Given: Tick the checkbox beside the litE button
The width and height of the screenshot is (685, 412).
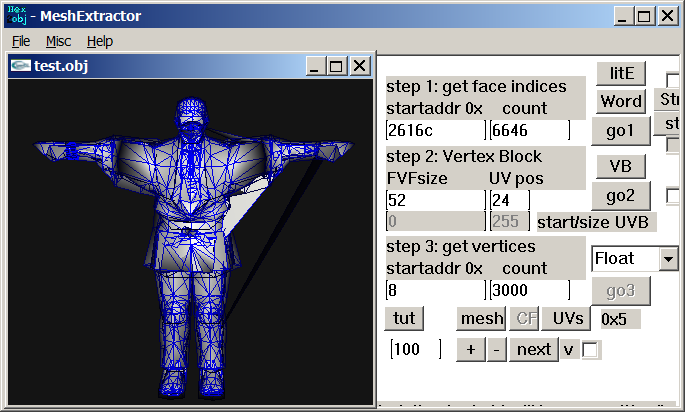Looking at the screenshot, I should [673, 80].
